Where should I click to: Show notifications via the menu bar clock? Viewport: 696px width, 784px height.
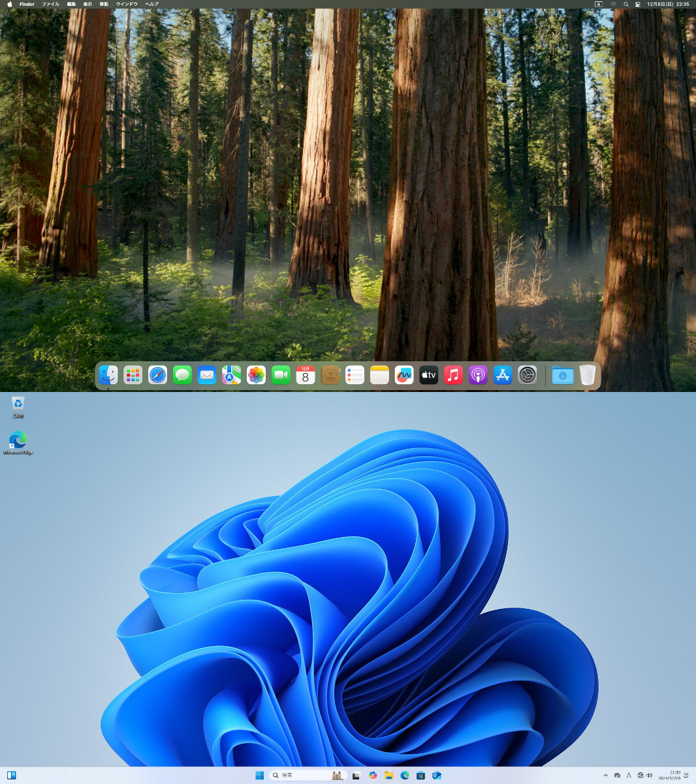pyautogui.click(x=668, y=4)
